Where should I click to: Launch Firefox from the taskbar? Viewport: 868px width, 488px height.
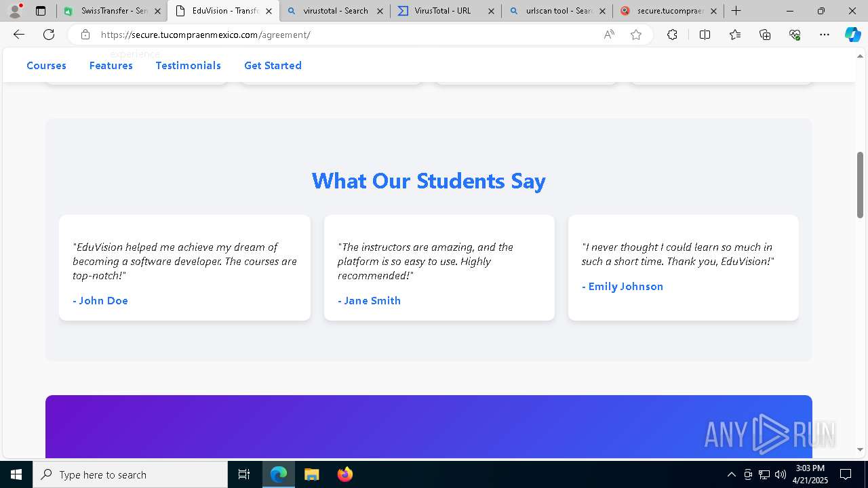click(344, 474)
